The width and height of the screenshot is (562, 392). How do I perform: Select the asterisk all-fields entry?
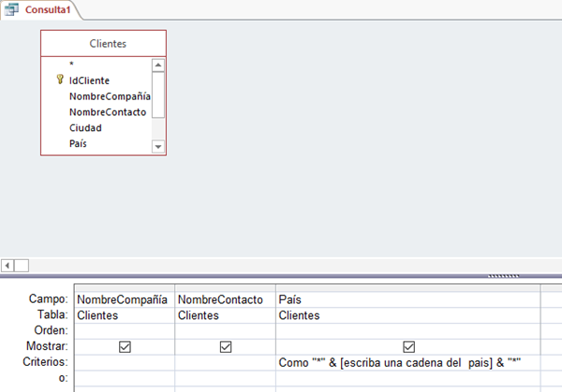(x=71, y=64)
